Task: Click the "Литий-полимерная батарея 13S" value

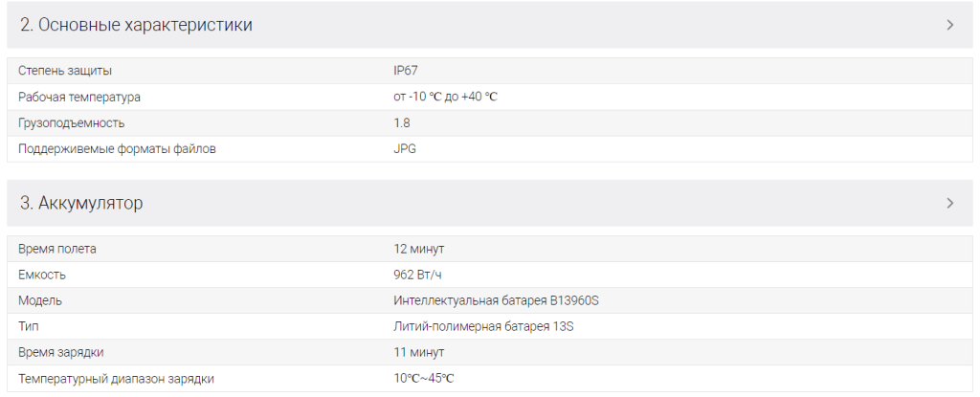Action: click(x=483, y=326)
